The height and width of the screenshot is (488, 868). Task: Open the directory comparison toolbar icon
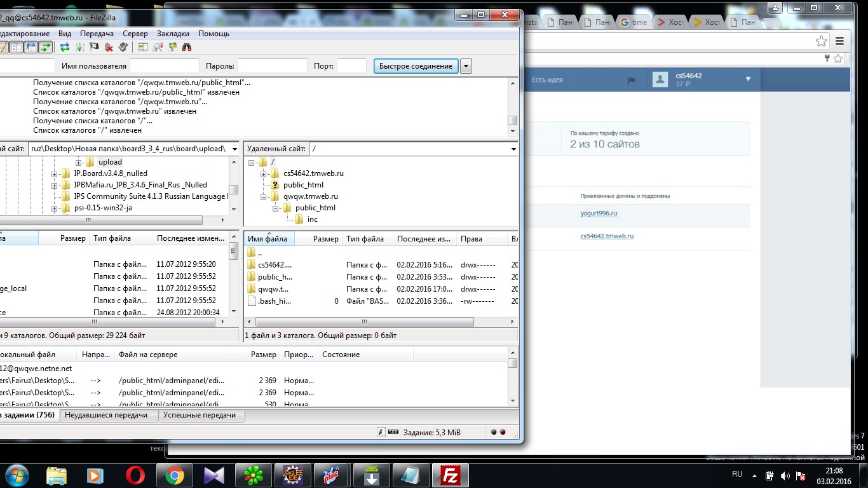pyautogui.click(x=143, y=47)
